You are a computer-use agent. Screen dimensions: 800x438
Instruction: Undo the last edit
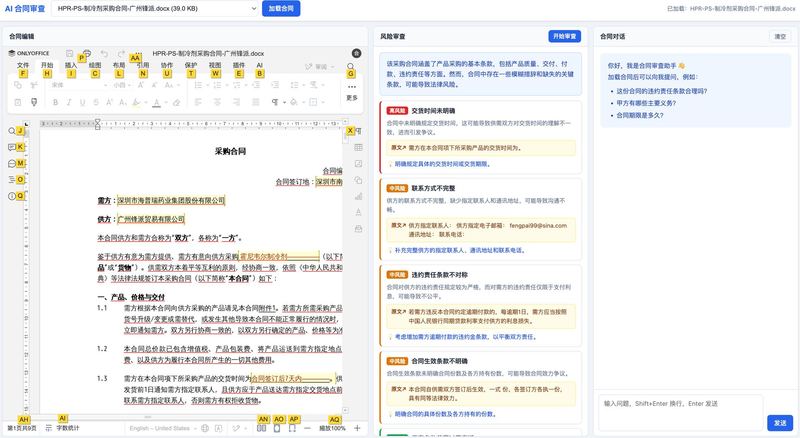coord(104,53)
